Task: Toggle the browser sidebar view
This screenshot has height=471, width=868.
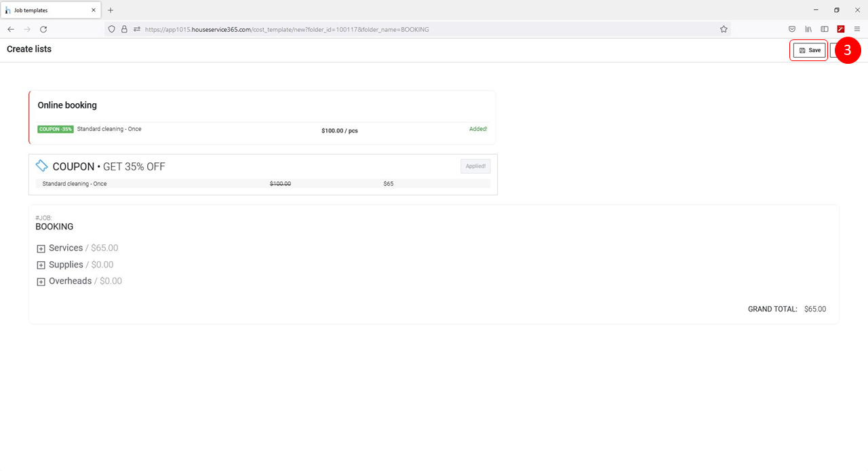Action: coord(825,29)
